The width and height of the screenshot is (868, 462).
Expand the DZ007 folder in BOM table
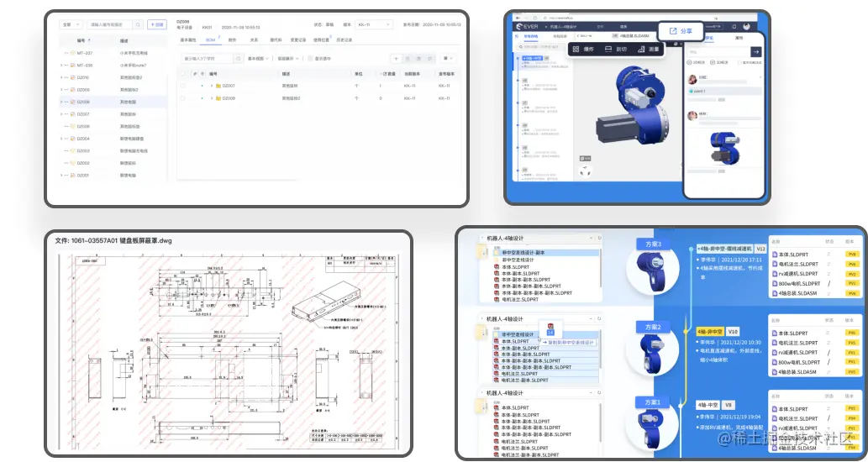[212, 86]
